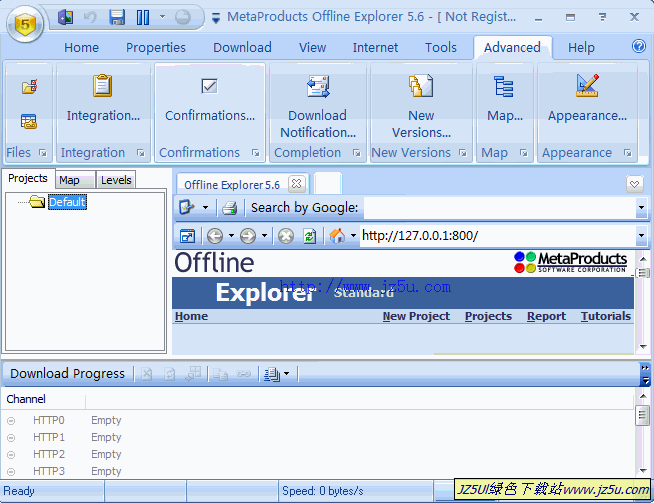Switch to the Levels panel tab
The height and width of the screenshot is (503, 654).
[116, 180]
